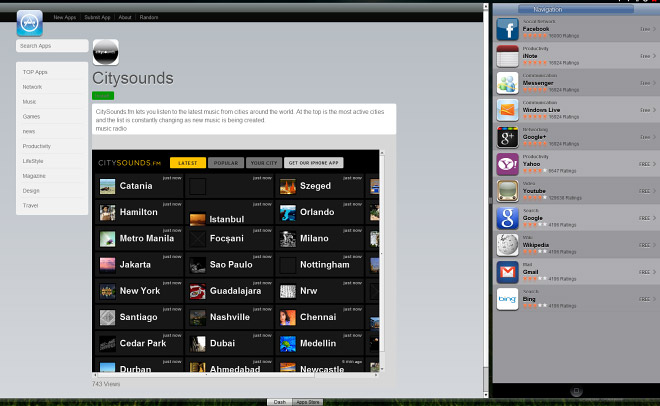Expand Yahoo row chevron arrow

(654, 164)
